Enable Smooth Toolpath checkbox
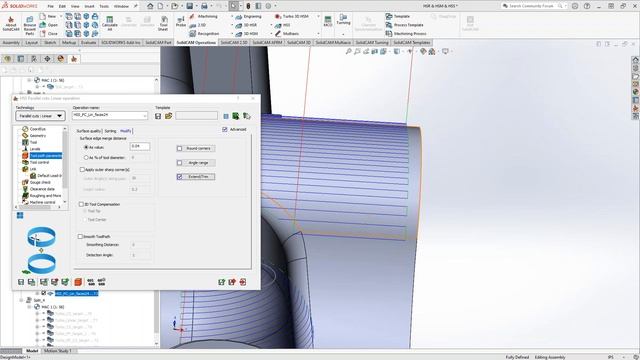This screenshot has width=640, height=360. click(80, 236)
